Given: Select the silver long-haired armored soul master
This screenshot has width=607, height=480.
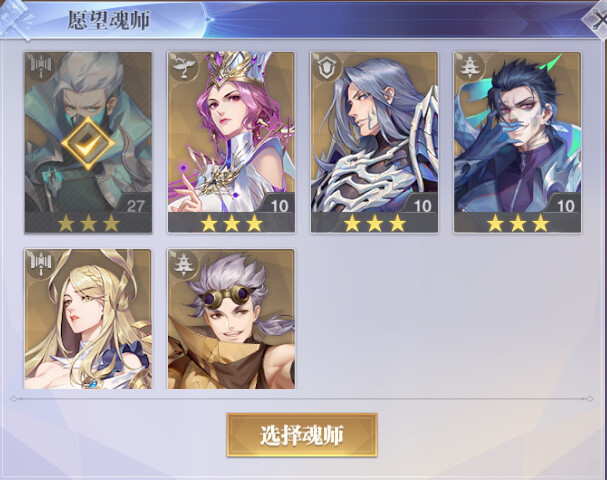Looking at the screenshot, I should point(374,142).
